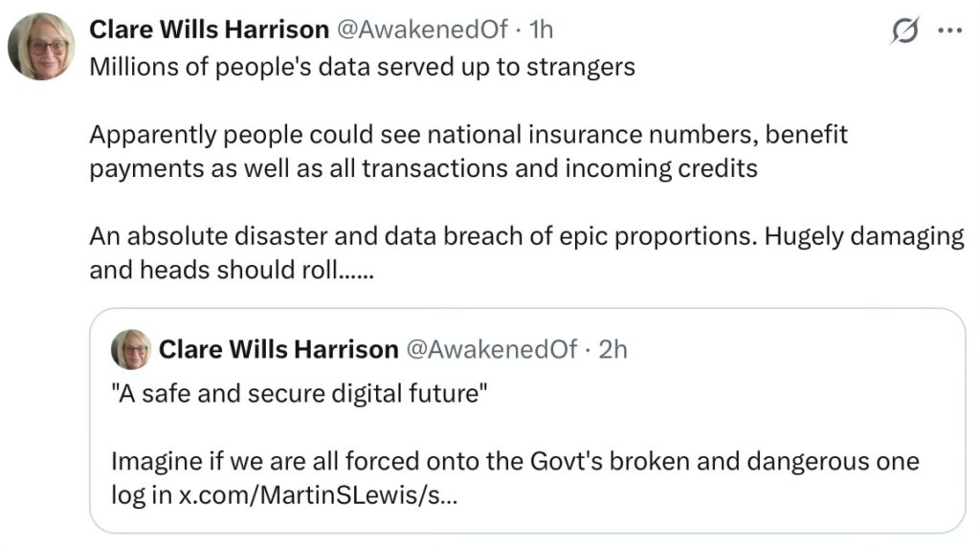Click the "Imagine if we are all forced" text

pos(515,462)
